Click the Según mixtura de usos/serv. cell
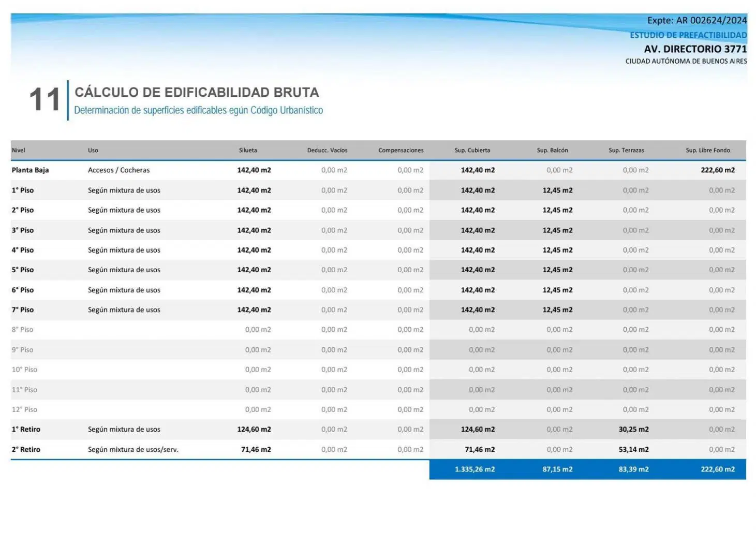 point(133,449)
